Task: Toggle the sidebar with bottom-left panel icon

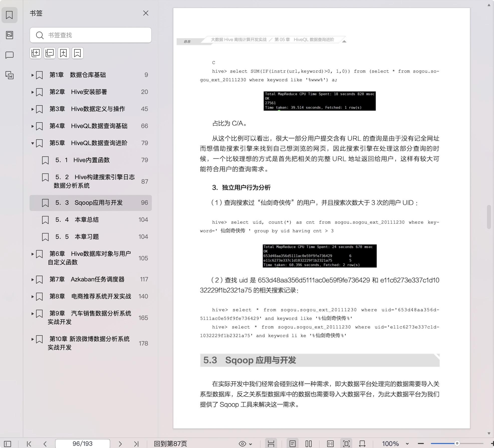Action: coord(8,444)
